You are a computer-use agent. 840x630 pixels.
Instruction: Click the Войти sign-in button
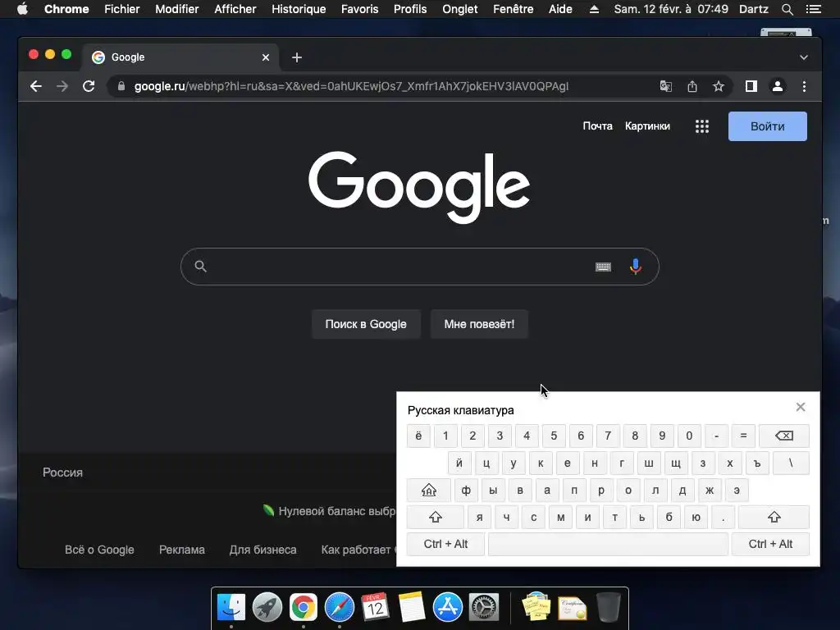click(x=767, y=126)
